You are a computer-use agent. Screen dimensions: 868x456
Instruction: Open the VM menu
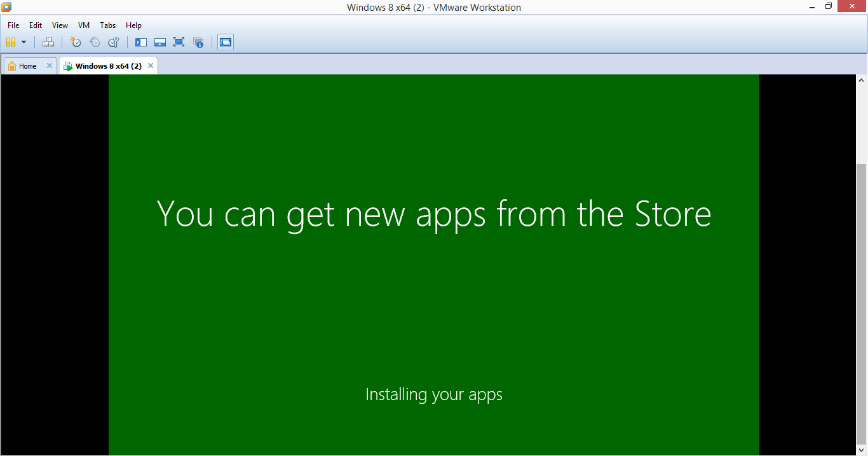coord(84,25)
